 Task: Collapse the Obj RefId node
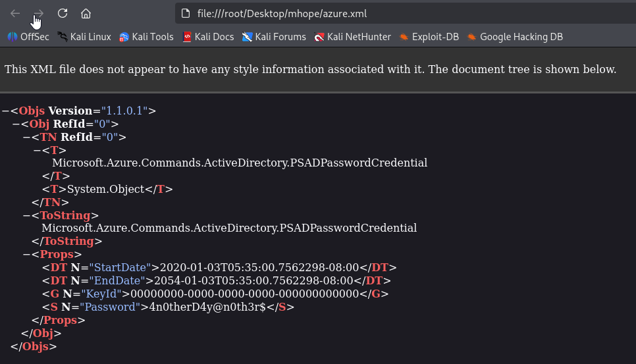click(16, 124)
